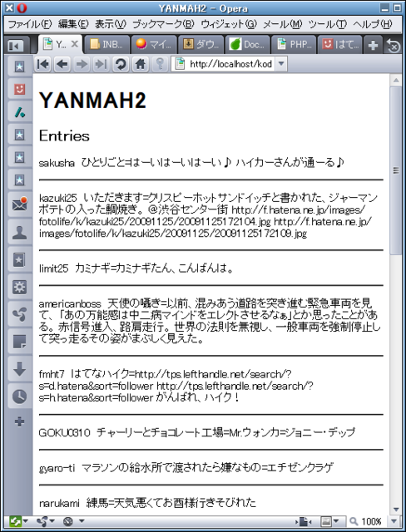The height and width of the screenshot is (532, 406).
Task: Open the ウィジェット(G) menu
Action: tap(229, 24)
